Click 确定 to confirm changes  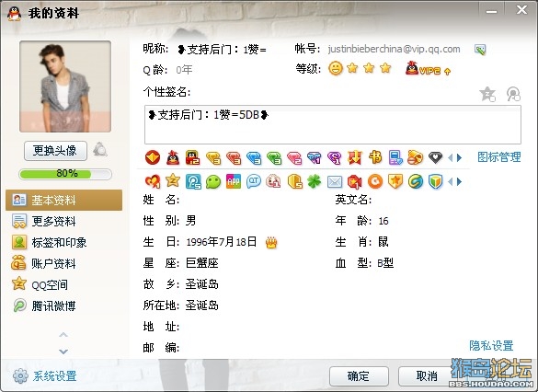pyautogui.click(x=359, y=376)
